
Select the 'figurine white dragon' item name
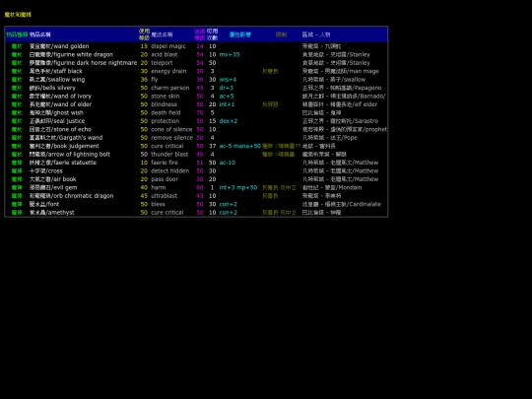[71, 54]
